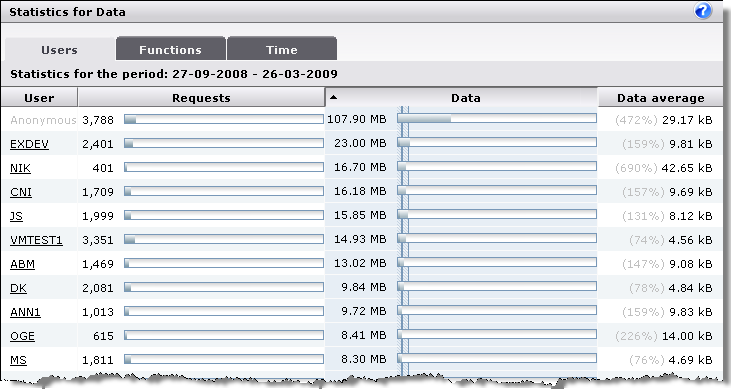Sort by the Data average column header
The width and height of the screenshot is (731, 389).
pyautogui.click(x=661, y=97)
